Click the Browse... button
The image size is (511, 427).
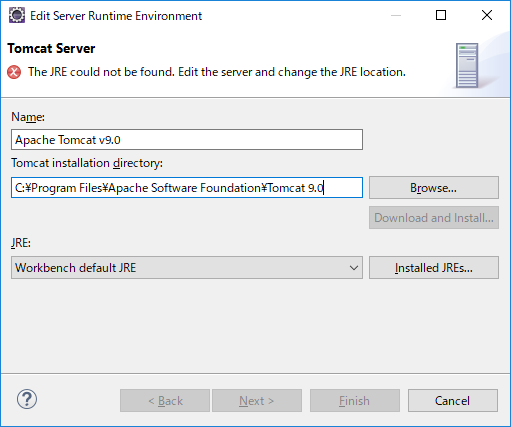(x=434, y=188)
